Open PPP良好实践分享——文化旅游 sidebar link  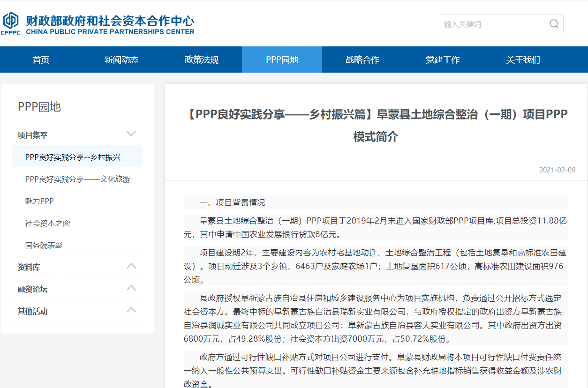(x=77, y=179)
